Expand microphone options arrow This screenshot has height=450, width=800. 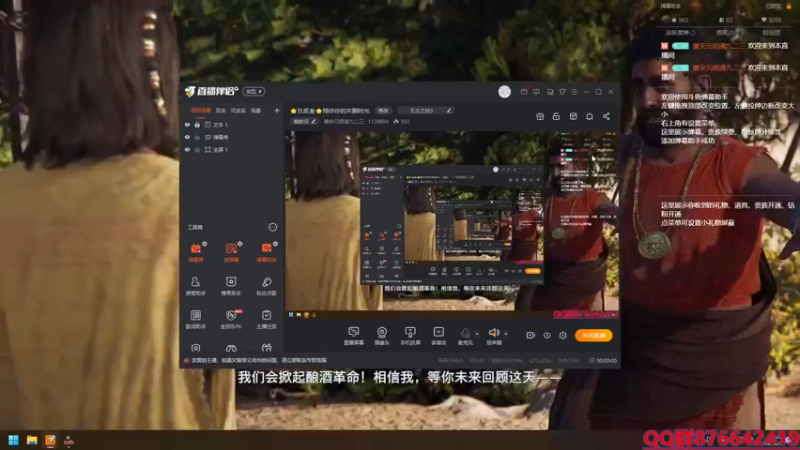pyautogui.click(x=477, y=334)
